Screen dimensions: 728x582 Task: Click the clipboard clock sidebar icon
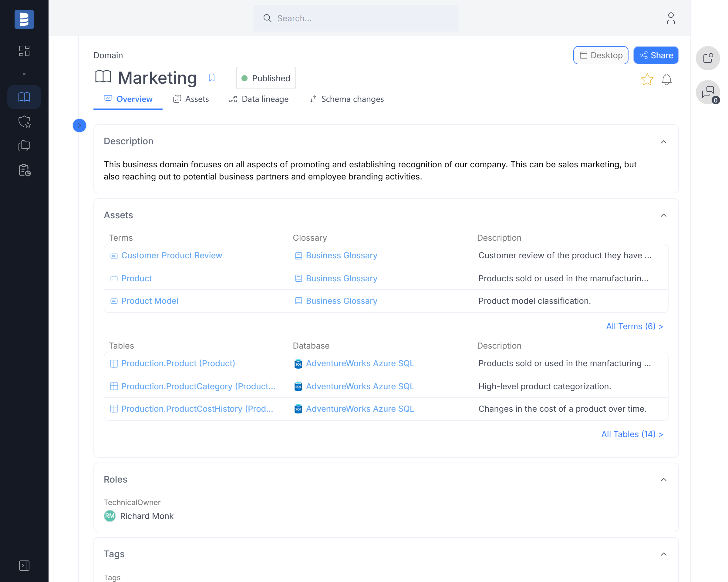24,170
